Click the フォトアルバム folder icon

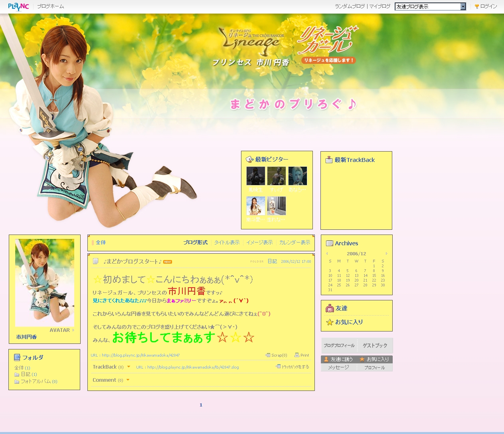tap(17, 382)
